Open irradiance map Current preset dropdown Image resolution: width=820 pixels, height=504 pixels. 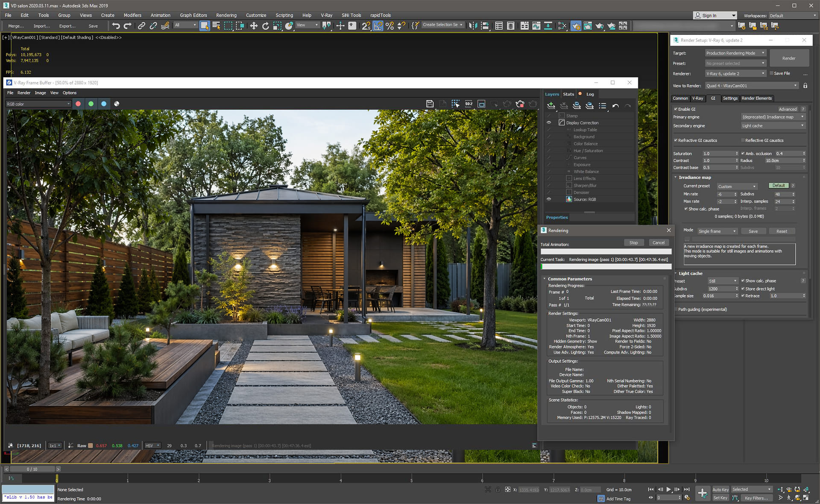[x=737, y=186]
